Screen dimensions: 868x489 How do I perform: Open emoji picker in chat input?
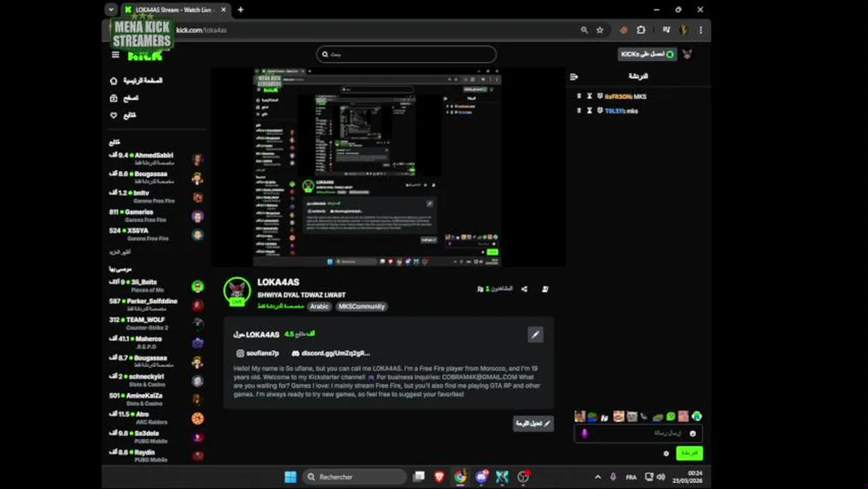click(x=693, y=433)
